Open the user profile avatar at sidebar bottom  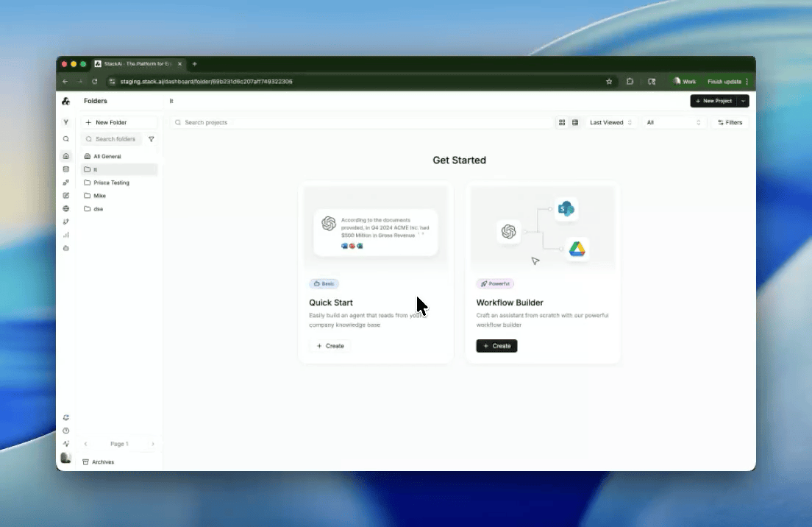65,458
